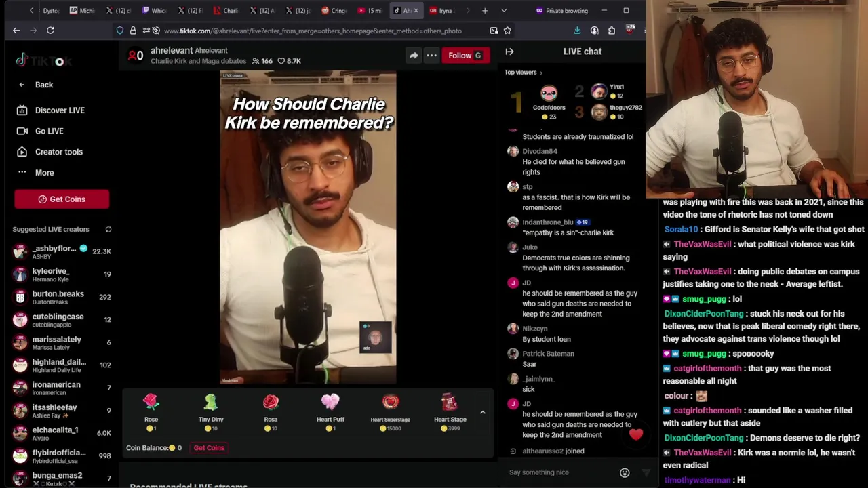Open the three-dot stream options menu
This screenshot has width=868, height=488.
431,56
